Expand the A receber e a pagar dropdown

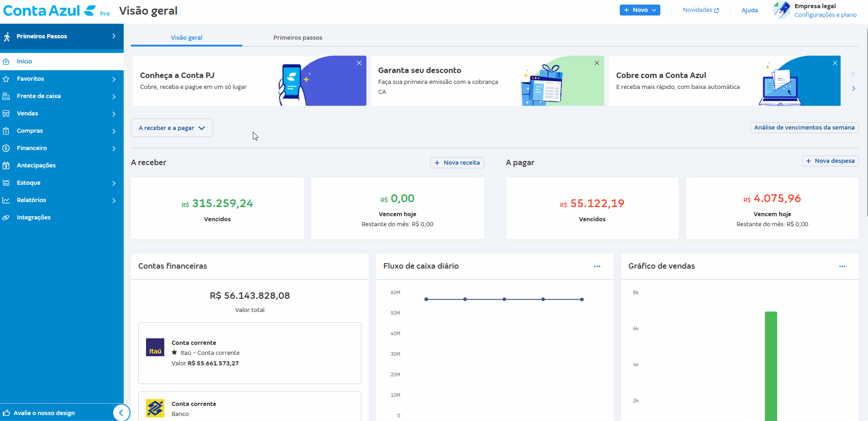click(x=172, y=128)
